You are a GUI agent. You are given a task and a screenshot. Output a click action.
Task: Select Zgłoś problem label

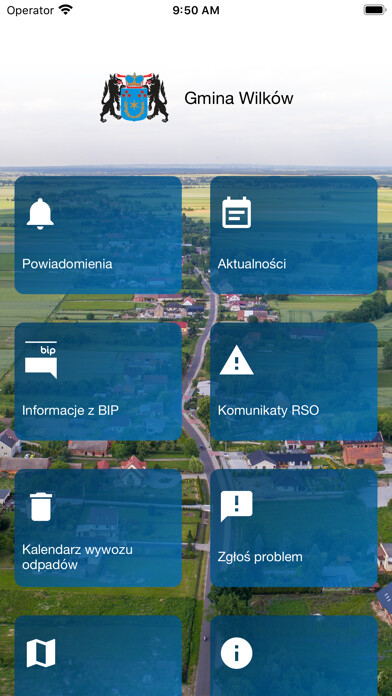tap(260, 557)
